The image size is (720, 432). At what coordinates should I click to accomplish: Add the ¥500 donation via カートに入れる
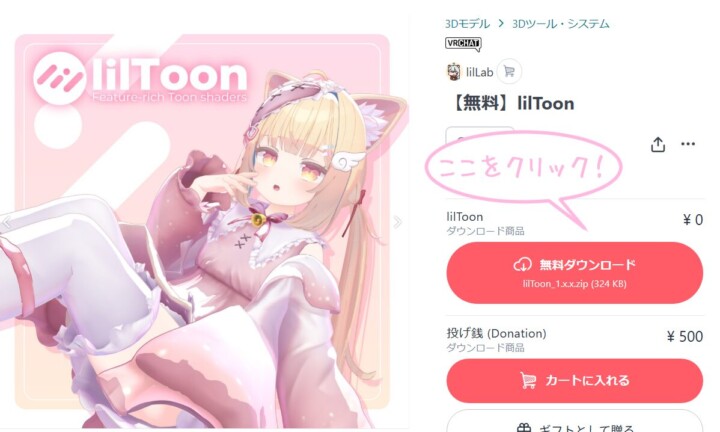(574, 381)
